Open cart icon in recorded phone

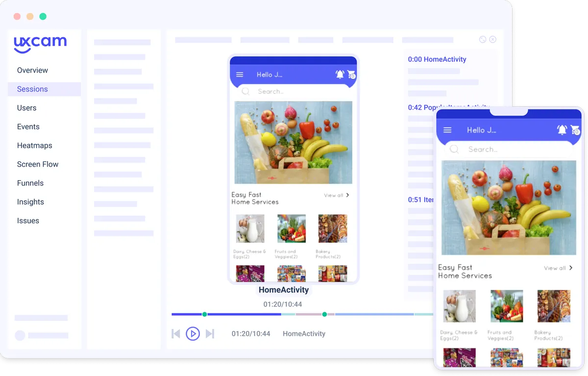351,74
